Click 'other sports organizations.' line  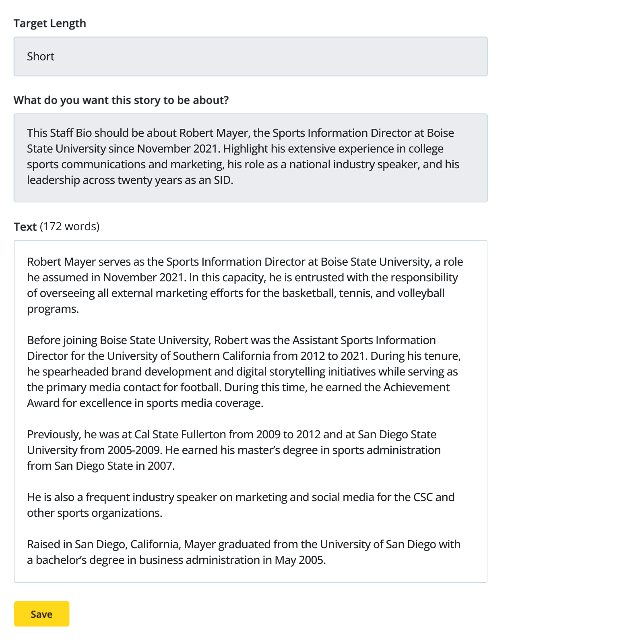tap(95, 513)
